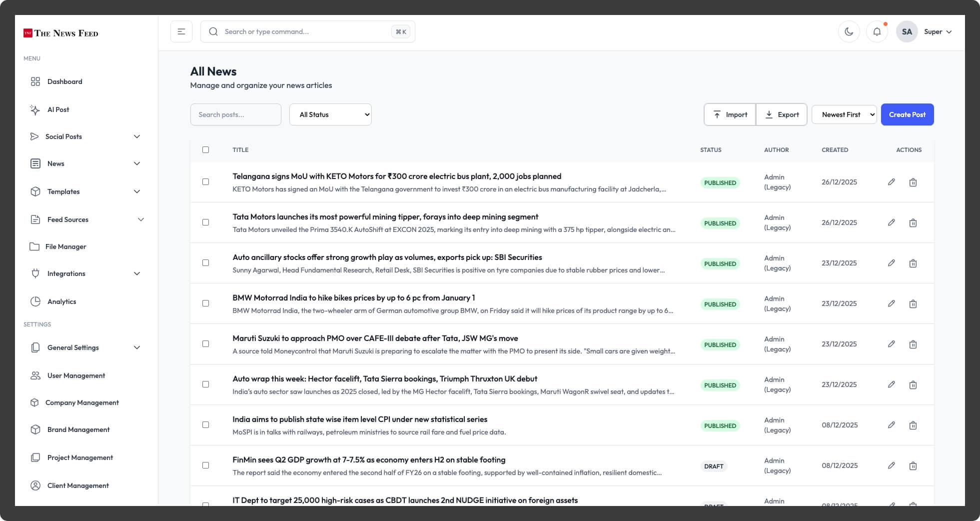
Task: Go to Company Management
Action: [x=81, y=402]
